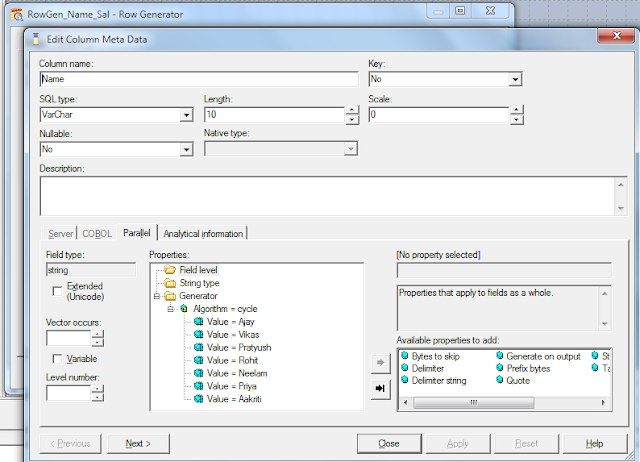640x462 pixels.
Task: Click the Description scrollbar down arrow
Action: (621, 209)
